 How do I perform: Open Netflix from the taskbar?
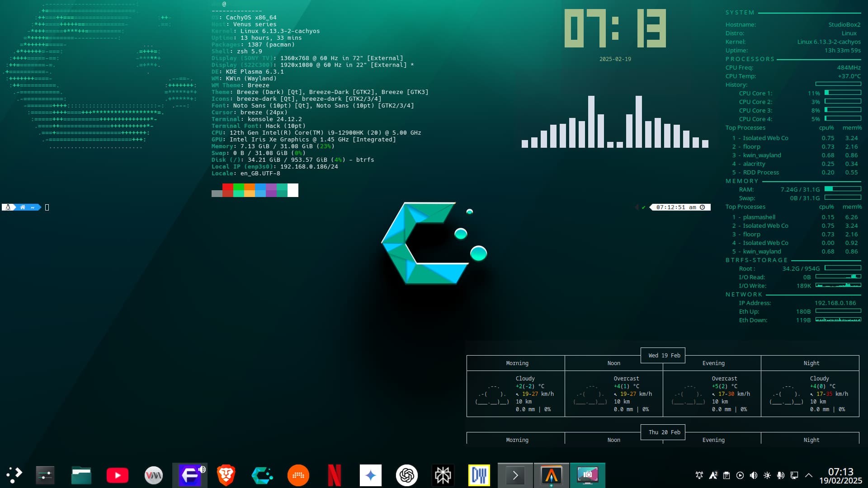pos(335,475)
